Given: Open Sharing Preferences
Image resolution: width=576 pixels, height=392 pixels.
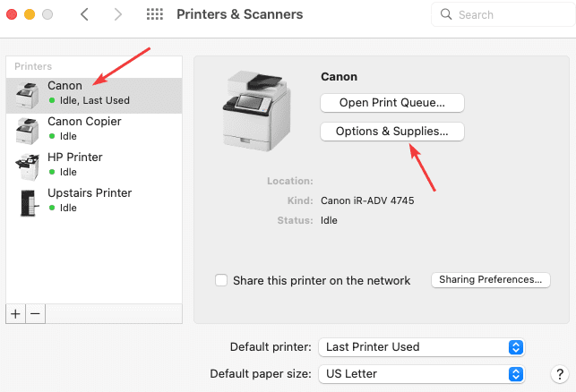Looking at the screenshot, I should (x=490, y=280).
